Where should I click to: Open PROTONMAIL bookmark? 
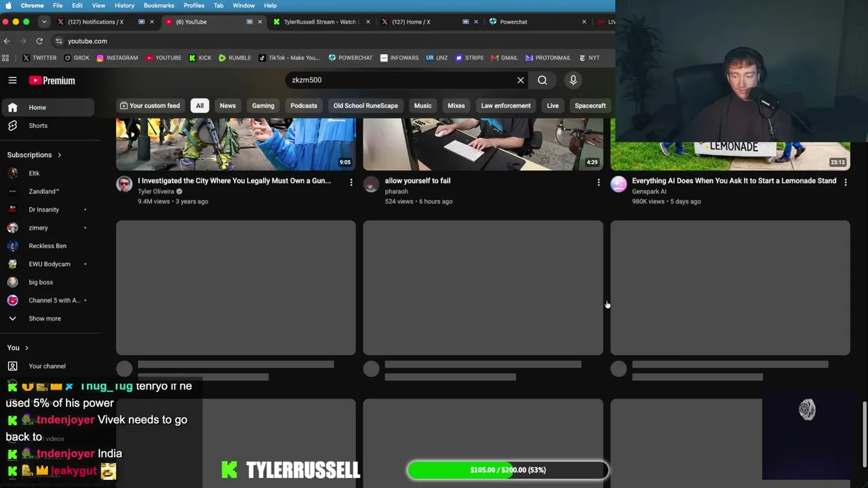(549, 58)
